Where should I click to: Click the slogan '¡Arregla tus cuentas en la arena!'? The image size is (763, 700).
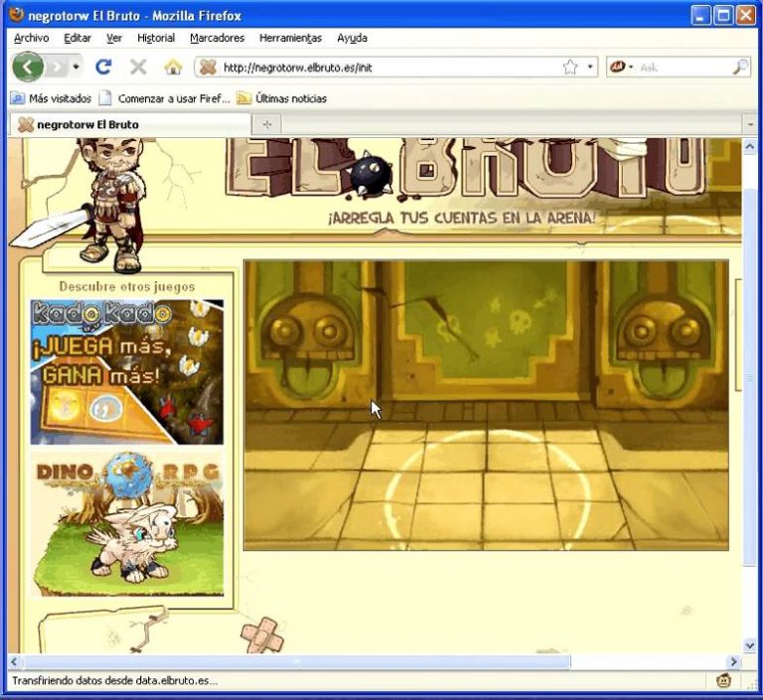pyautogui.click(x=461, y=217)
